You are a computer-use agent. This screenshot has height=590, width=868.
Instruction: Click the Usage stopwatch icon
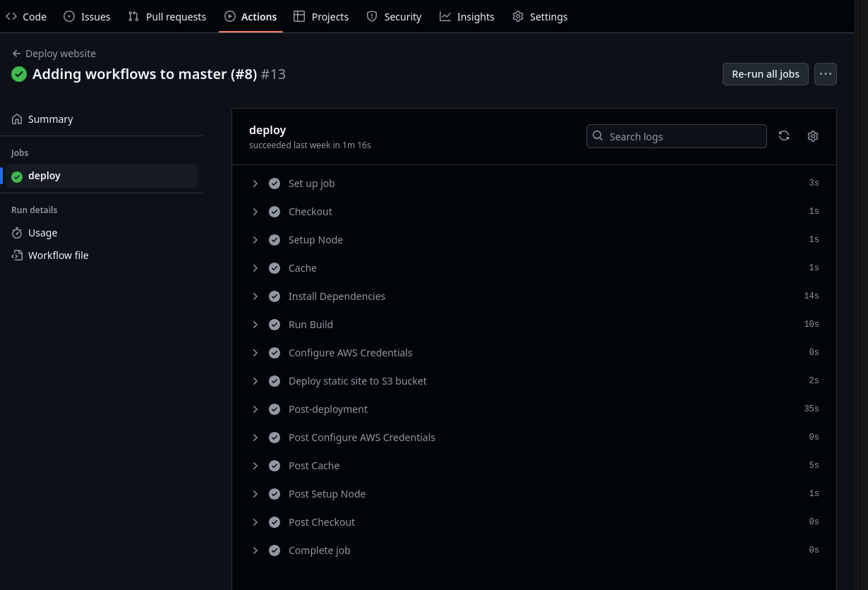(17, 232)
